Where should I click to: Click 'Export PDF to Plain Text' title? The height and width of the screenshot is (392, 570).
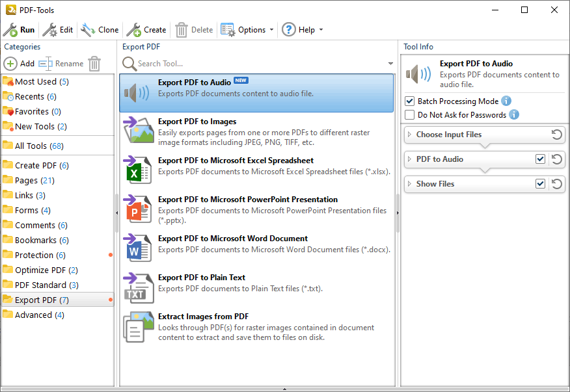click(202, 277)
